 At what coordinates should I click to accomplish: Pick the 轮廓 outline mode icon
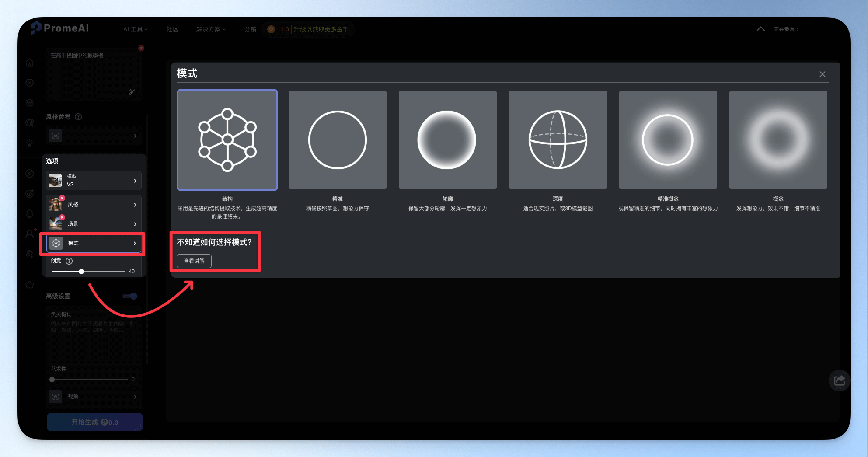(448, 140)
